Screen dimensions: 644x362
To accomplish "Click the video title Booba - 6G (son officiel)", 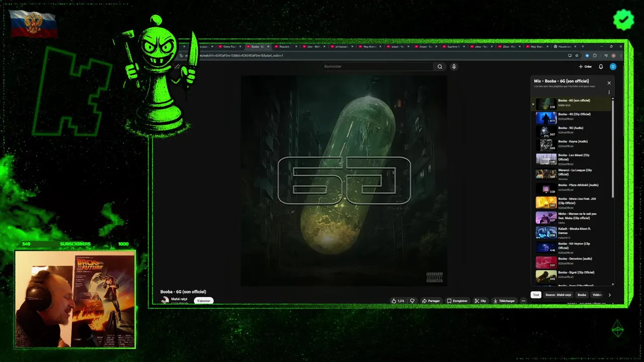I will 183,292.
